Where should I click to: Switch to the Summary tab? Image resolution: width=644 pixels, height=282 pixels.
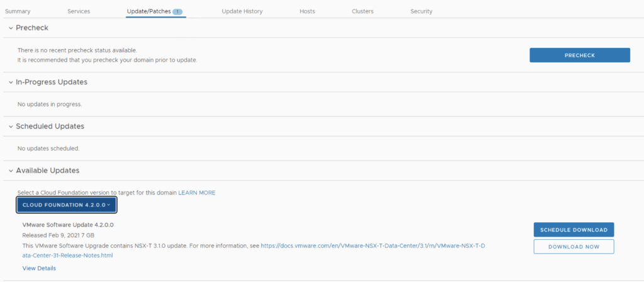pyautogui.click(x=18, y=11)
